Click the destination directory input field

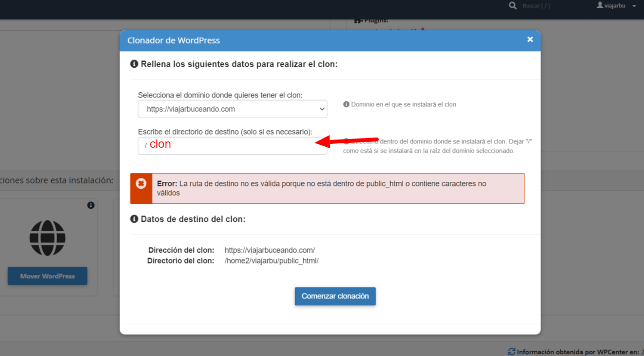pos(233,146)
